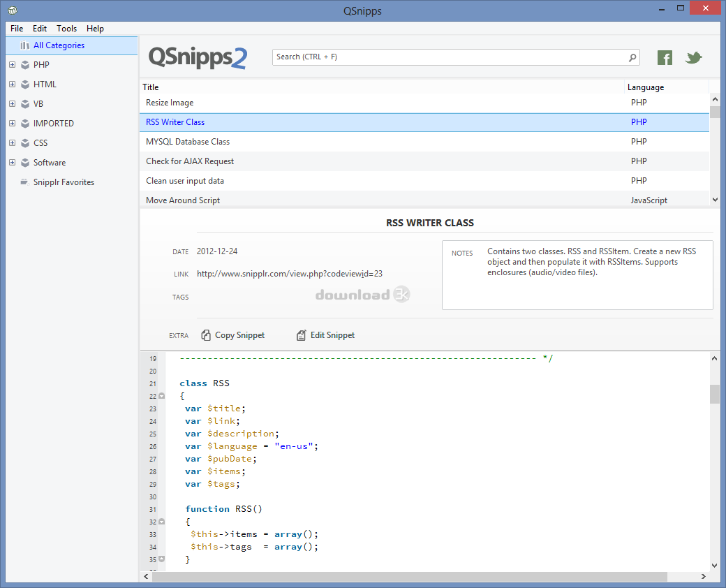Click the search magnifier icon

click(632, 57)
